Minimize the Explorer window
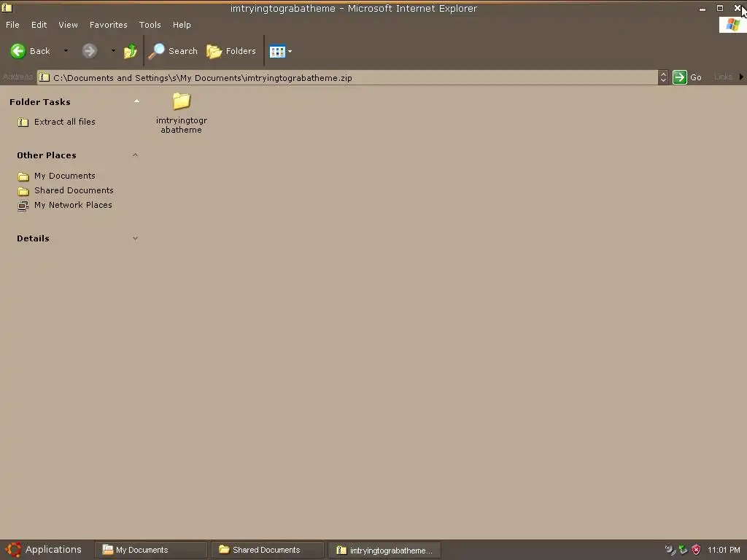The image size is (747, 560). click(x=703, y=9)
